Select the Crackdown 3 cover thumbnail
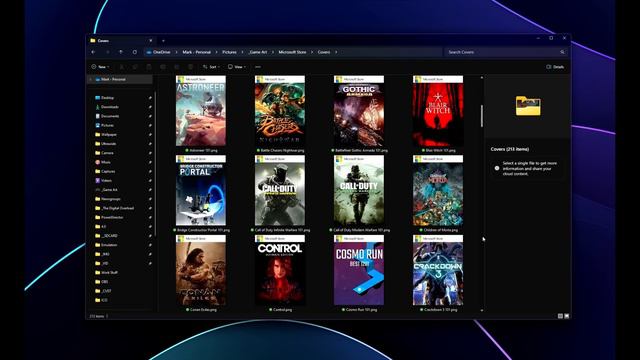The height and width of the screenshot is (360, 640). point(438,270)
